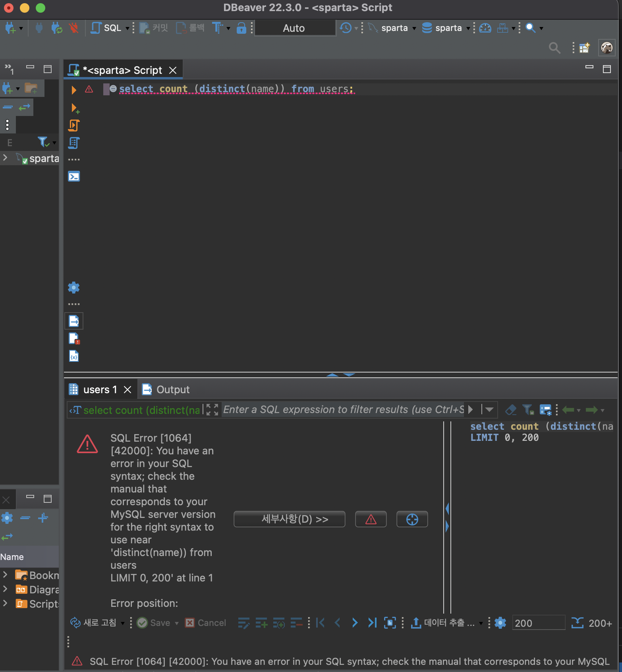Image resolution: width=622 pixels, height=672 pixels.
Task: Switch to the Output tab
Action: (166, 390)
